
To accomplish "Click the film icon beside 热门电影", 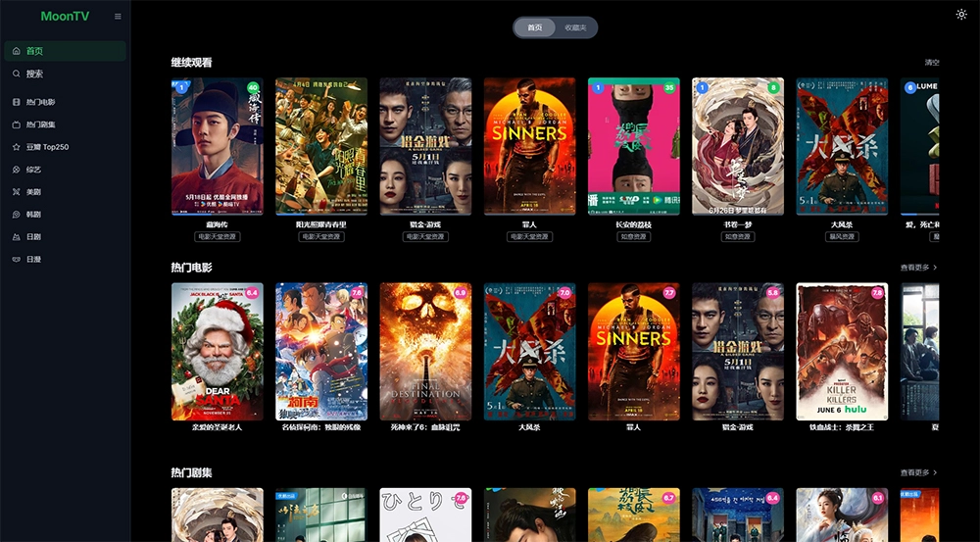I will tap(17, 102).
